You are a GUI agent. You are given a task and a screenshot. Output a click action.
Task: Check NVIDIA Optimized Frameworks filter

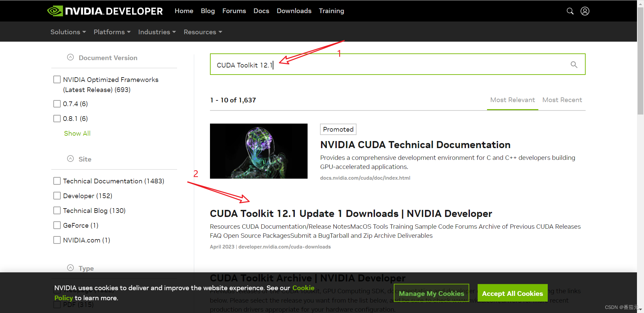(57, 80)
